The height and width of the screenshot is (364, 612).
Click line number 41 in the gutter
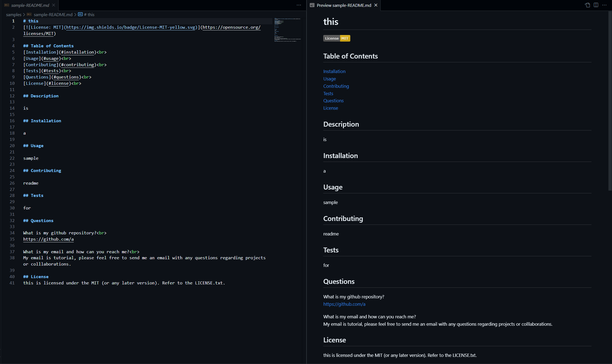12,283
